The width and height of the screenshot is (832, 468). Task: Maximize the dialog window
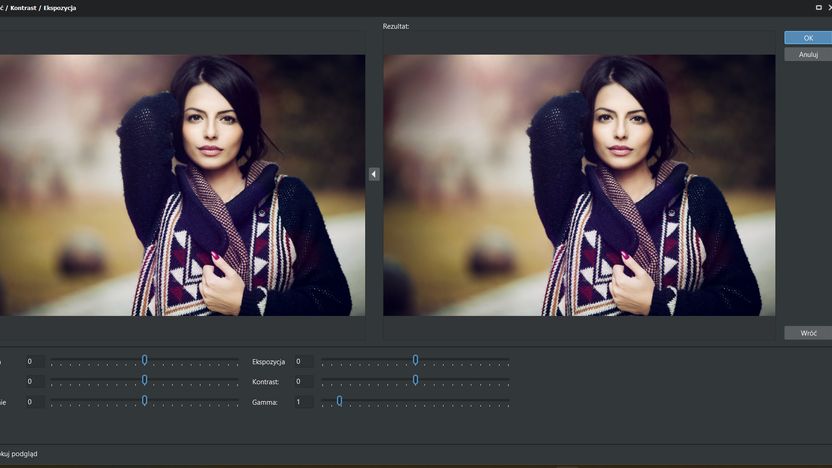(x=818, y=7)
